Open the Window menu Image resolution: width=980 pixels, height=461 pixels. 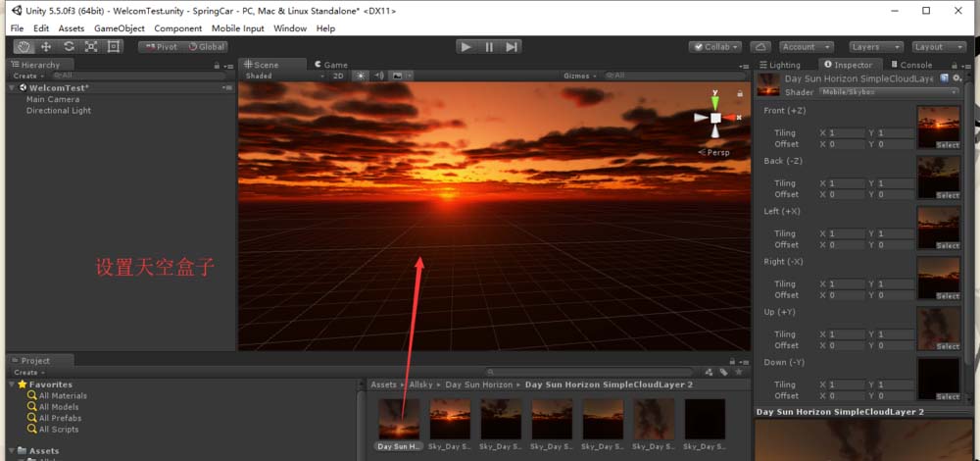290,28
